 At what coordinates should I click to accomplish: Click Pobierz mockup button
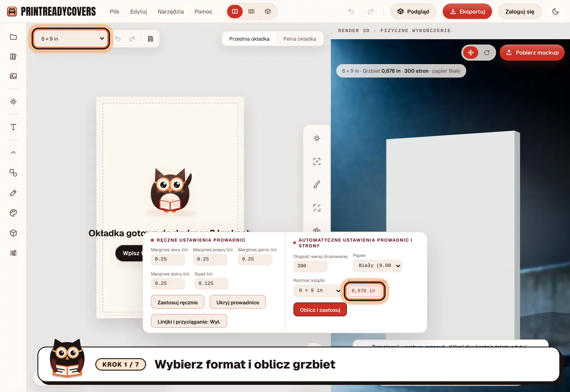(532, 53)
